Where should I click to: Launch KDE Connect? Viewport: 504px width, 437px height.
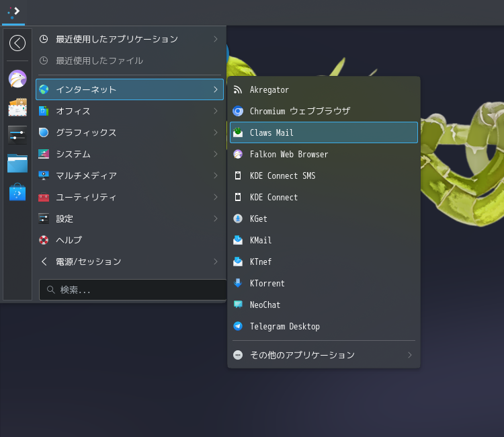click(x=324, y=197)
